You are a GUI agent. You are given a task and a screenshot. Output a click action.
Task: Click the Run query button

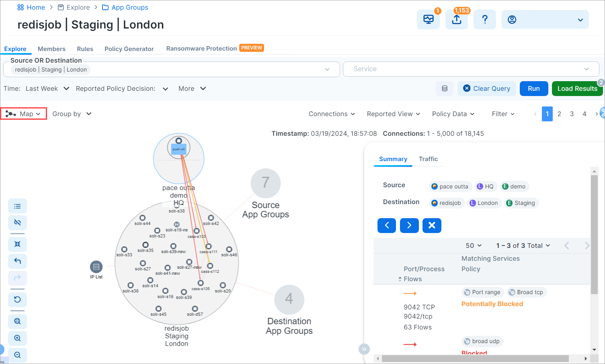[x=534, y=88]
